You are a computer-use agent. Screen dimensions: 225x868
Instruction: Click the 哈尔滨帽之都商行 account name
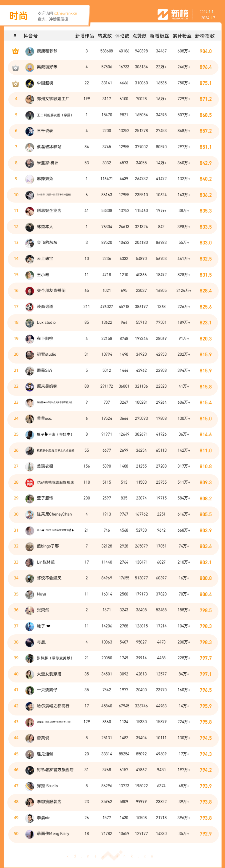pos(53,706)
